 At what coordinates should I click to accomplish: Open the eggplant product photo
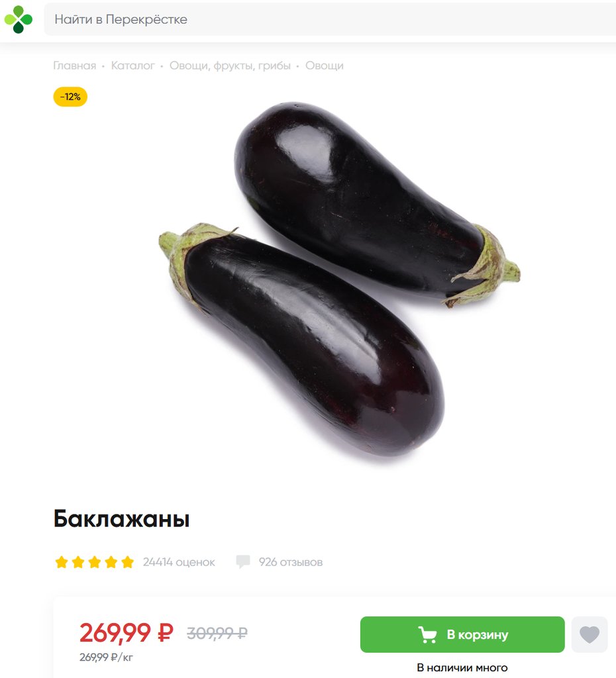(x=340, y=279)
